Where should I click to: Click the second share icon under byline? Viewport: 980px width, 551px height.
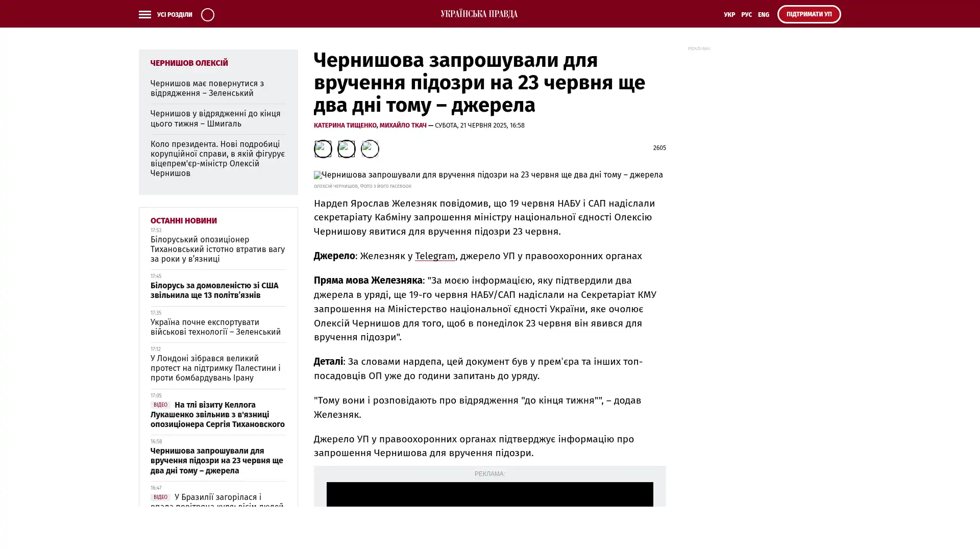click(x=346, y=149)
